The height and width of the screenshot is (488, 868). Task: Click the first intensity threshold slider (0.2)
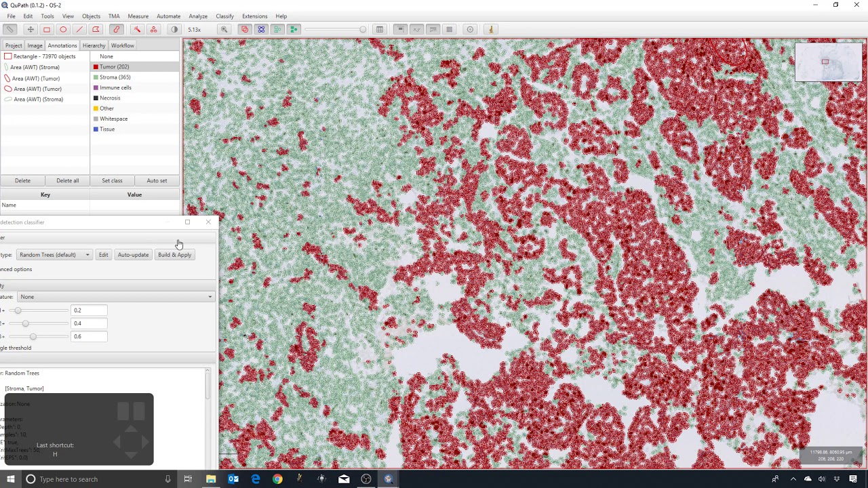[x=37, y=310]
